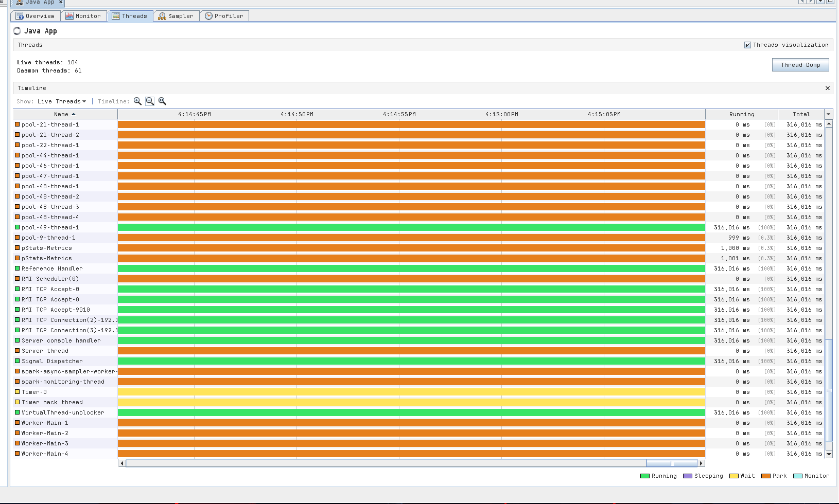This screenshot has height=504, width=839.
Task: Zoom out the timeline
Action: [150, 101]
